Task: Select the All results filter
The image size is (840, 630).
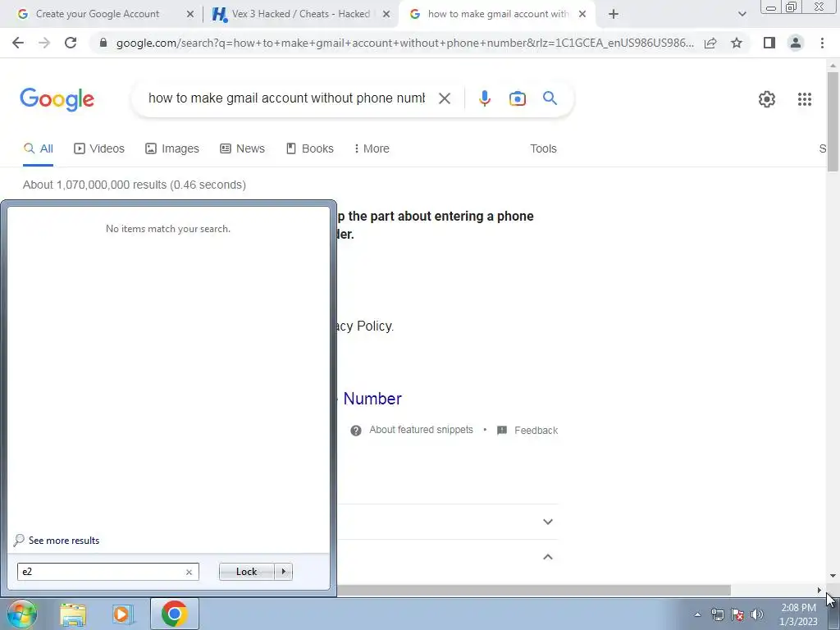Action: pos(38,149)
